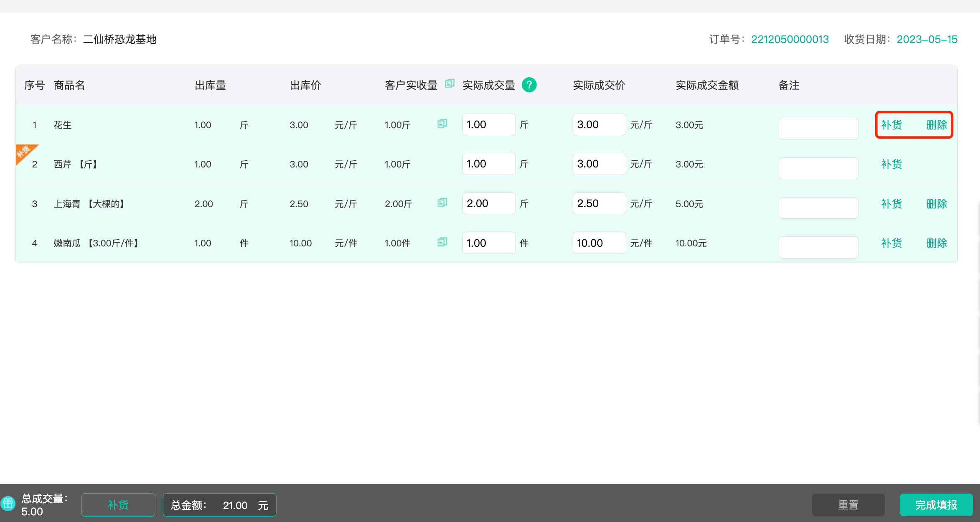Focus 实际成交价 field for 上海青

[599, 203]
